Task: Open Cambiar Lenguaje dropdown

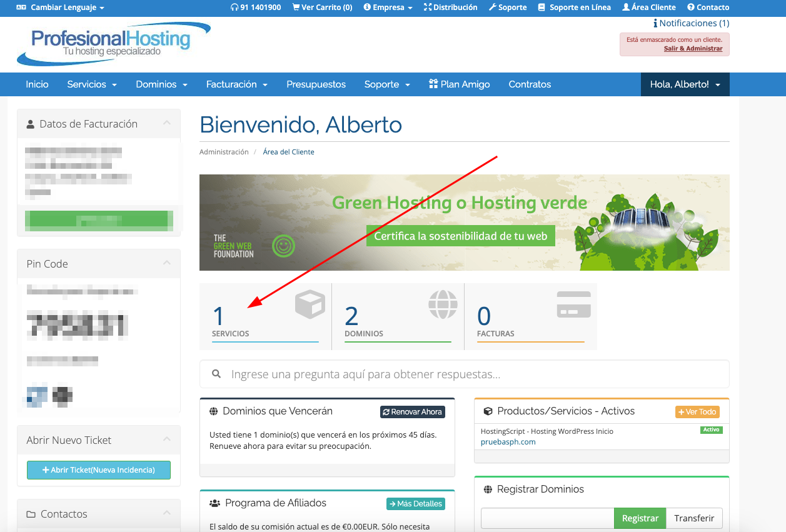Action: 60,8
